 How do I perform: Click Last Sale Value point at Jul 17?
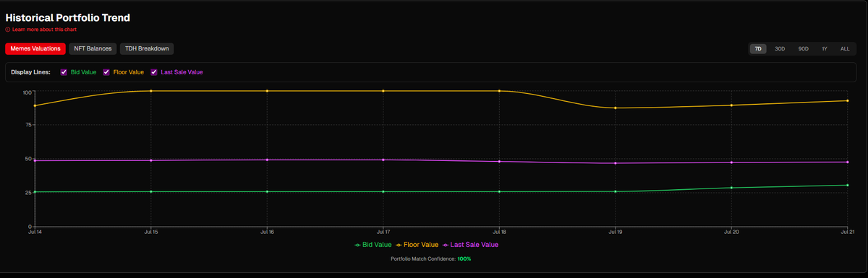(x=383, y=160)
